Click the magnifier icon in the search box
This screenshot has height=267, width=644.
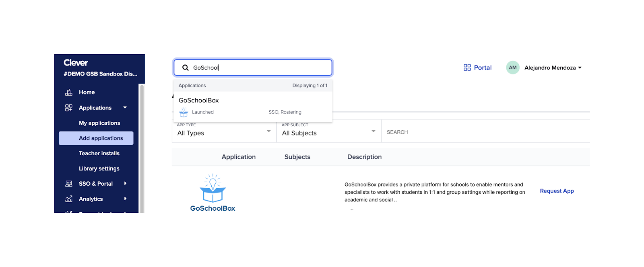(x=186, y=68)
